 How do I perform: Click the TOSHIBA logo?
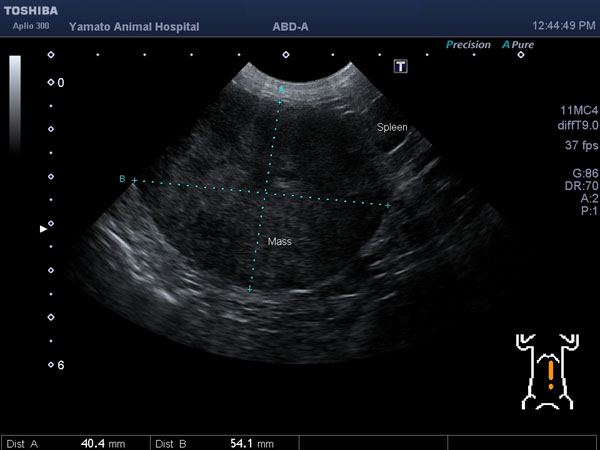point(30,9)
